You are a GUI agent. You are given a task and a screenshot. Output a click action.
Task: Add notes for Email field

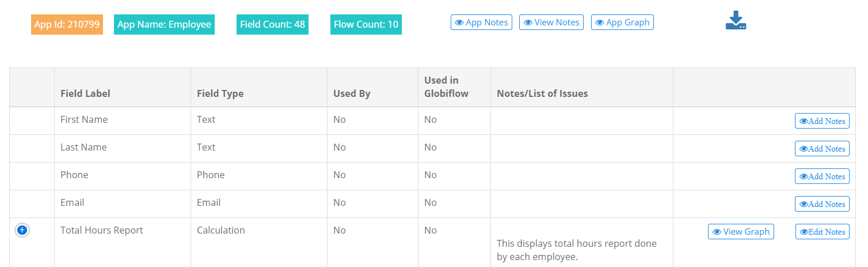pyautogui.click(x=822, y=204)
